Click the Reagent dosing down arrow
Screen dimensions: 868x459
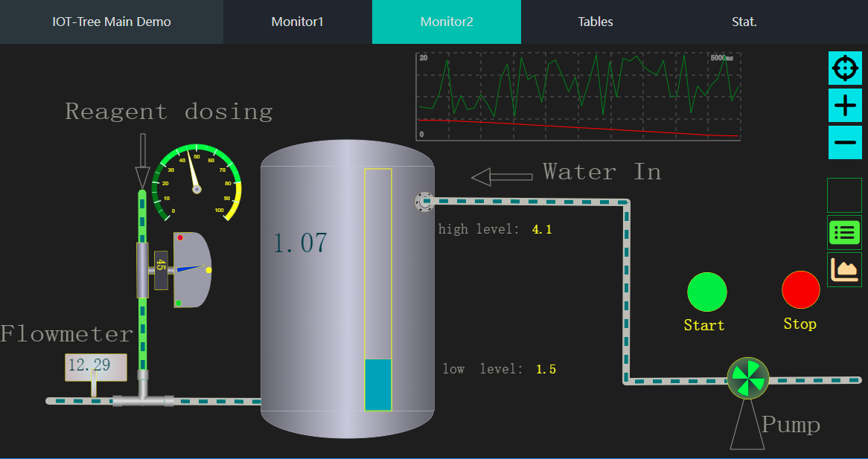point(142,161)
